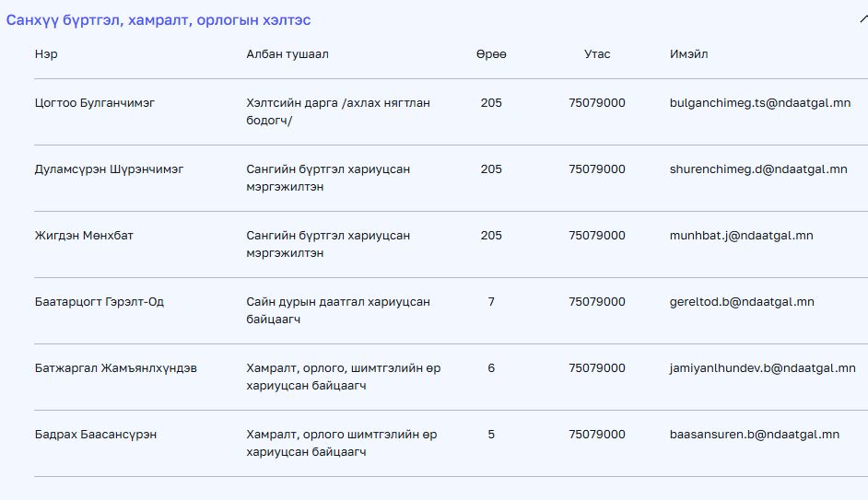Select the name Цогтоо Булганчимэг
Screen dimensions: 868x500
[x=94, y=103]
